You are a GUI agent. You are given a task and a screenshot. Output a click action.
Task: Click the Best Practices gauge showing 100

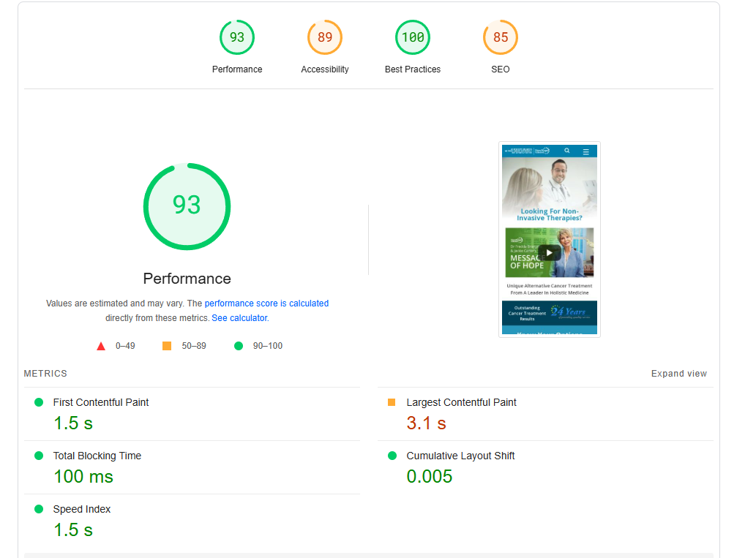[413, 37]
